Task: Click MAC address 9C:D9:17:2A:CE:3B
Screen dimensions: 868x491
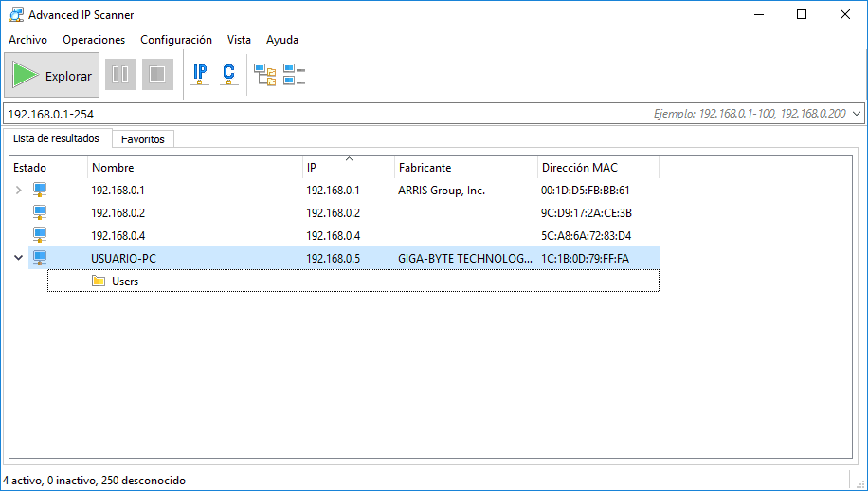Action: (x=587, y=213)
